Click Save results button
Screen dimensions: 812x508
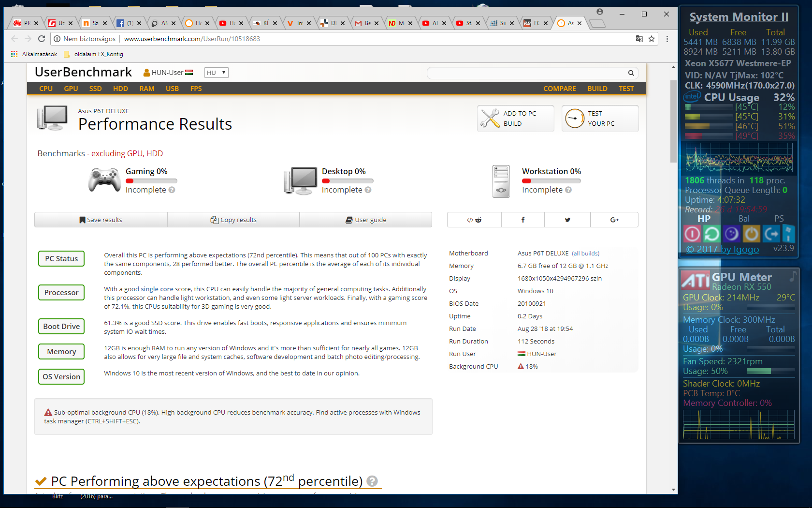click(101, 220)
